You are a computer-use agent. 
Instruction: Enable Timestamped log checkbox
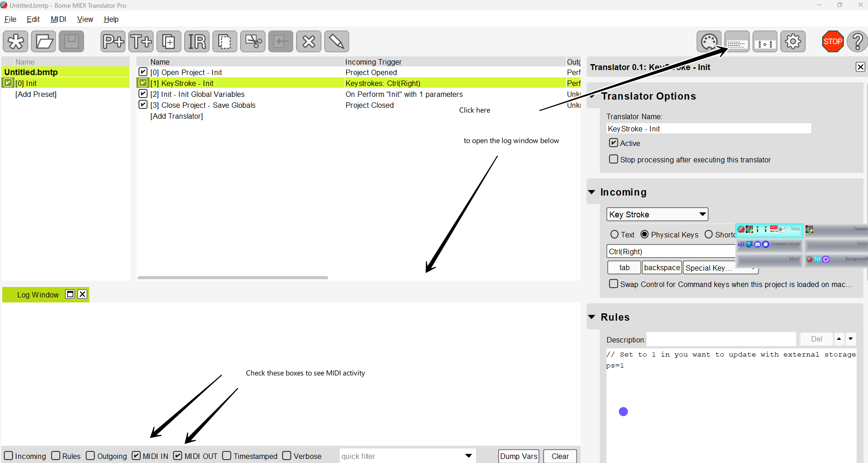[x=227, y=456]
